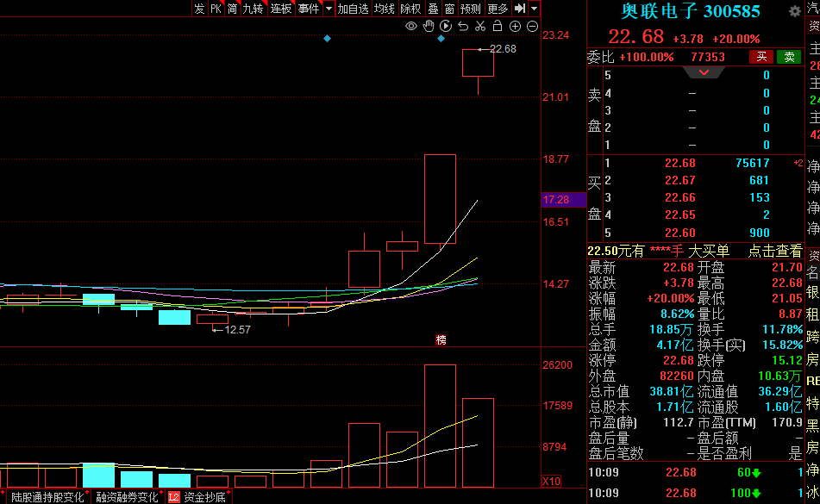Click bid 1 volume 75617
820x504 pixels.
753,163
